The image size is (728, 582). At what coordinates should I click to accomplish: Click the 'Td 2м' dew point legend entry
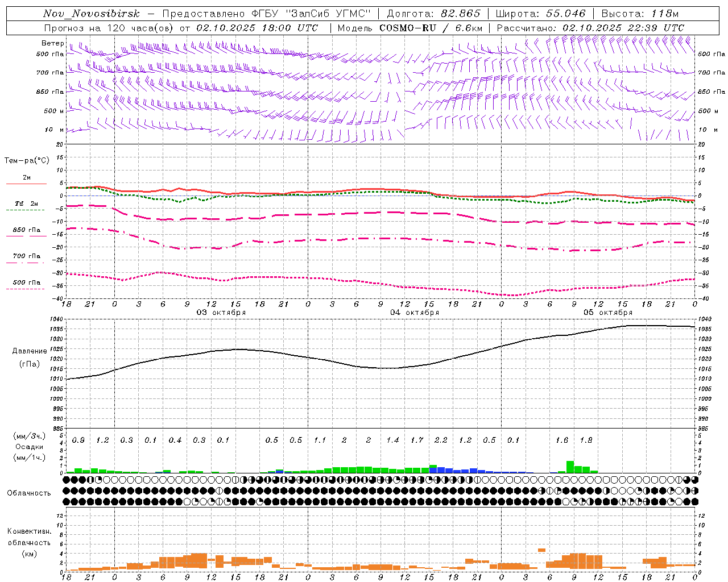[26, 203]
